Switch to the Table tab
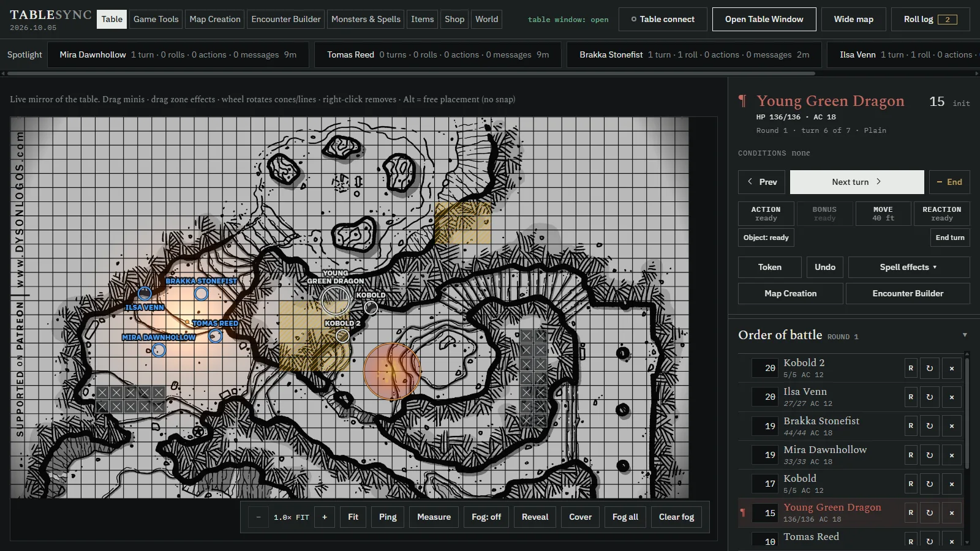Screen dimensions: 980x551 click(112, 19)
